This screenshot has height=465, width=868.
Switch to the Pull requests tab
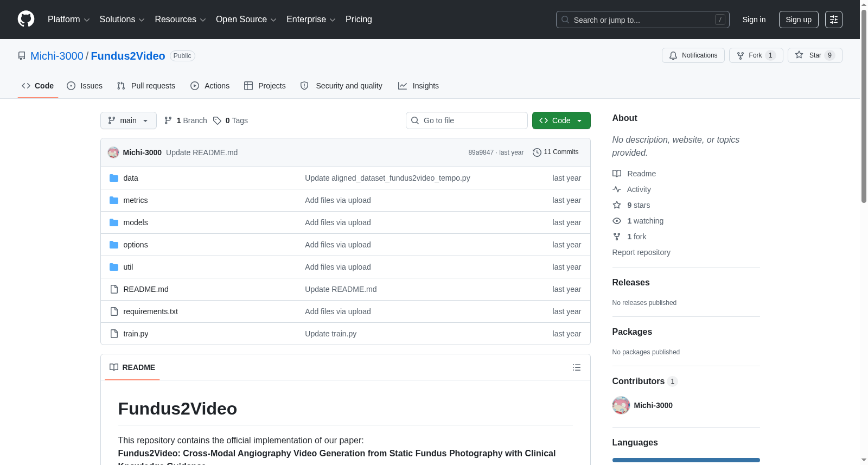[x=146, y=86]
